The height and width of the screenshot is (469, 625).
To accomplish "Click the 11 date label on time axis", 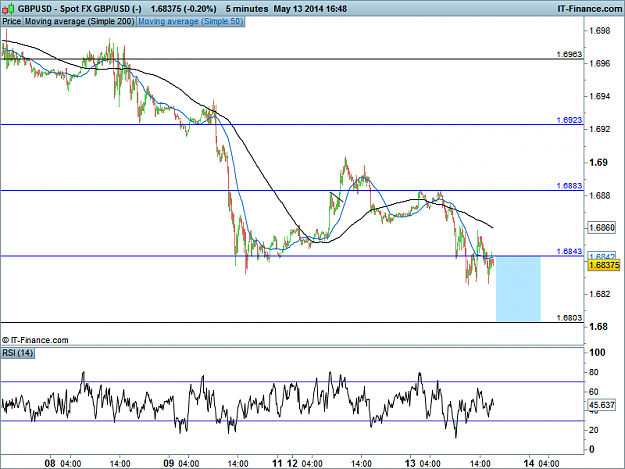I will click(277, 463).
